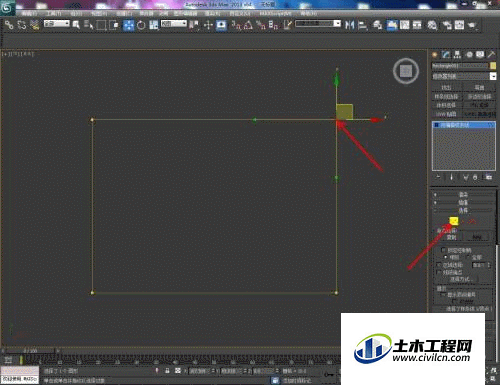Click the Render teapot icon
The width and height of the screenshot is (500, 385).
(472, 25)
